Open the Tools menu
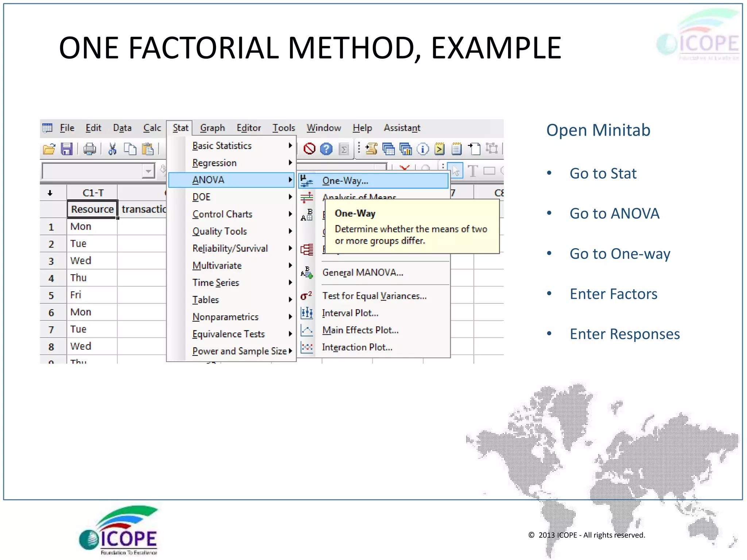Image resolution: width=747 pixels, height=560 pixels. 284,128
